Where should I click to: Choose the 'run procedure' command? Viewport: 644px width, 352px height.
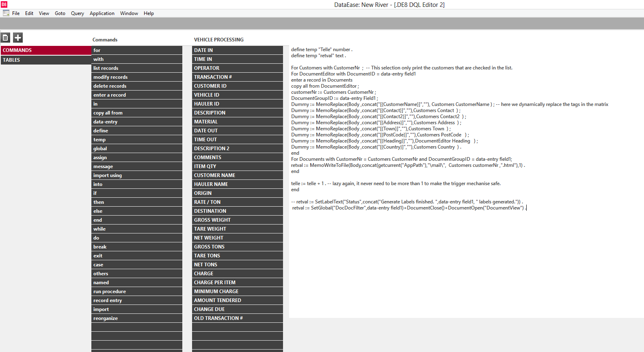136,292
